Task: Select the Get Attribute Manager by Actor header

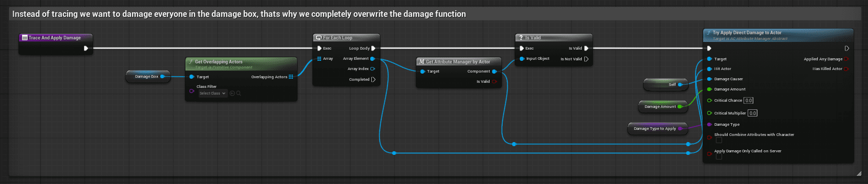Action: 458,62
